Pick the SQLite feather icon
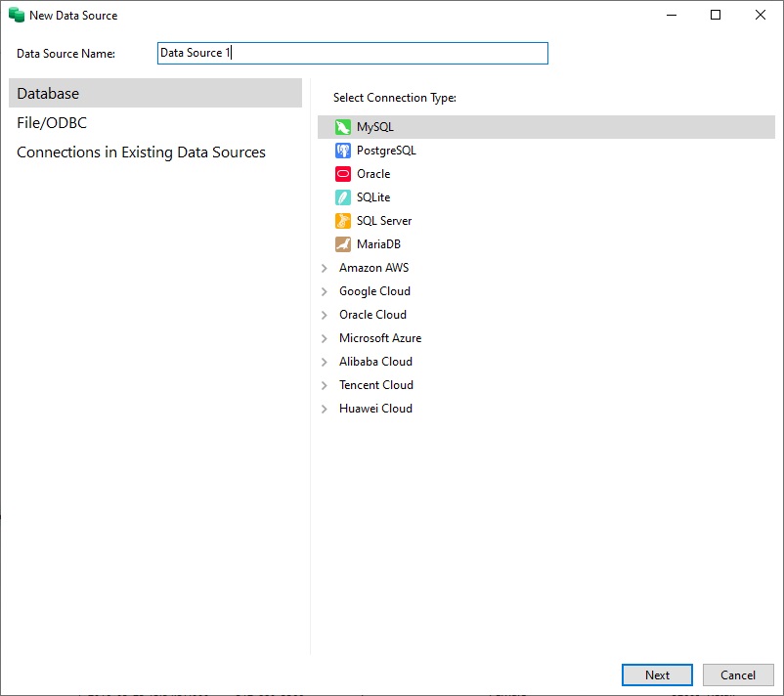The height and width of the screenshot is (696, 784). pos(342,197)
